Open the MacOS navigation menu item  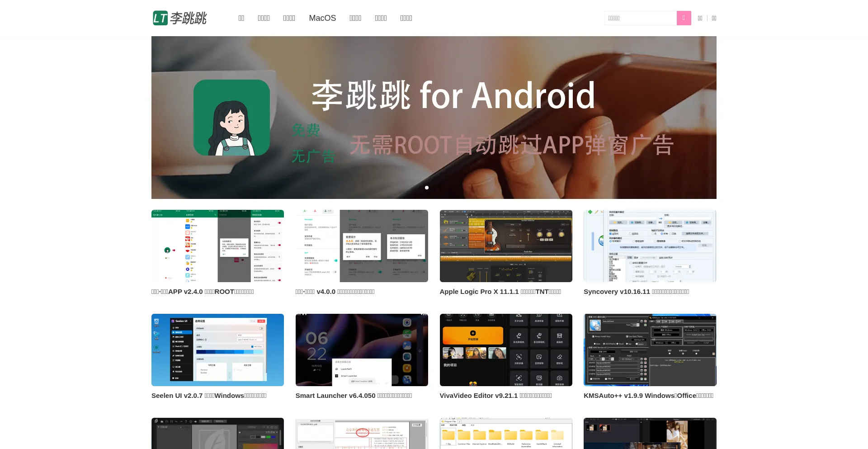click(x=322, y=18)
